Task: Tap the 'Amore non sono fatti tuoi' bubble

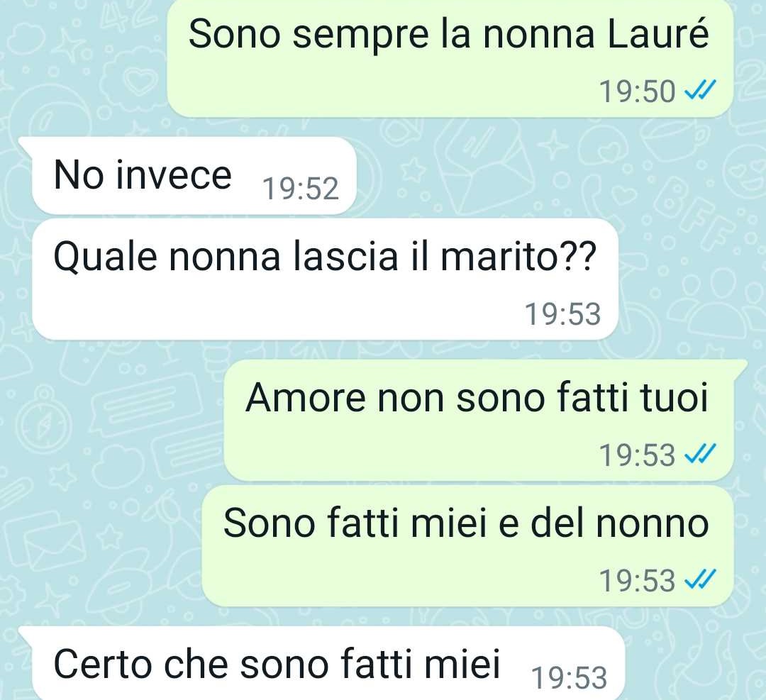Action: tap(484, 420)
